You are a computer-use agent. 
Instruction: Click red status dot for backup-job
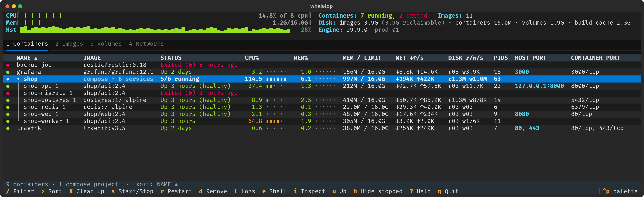[8, 65]
